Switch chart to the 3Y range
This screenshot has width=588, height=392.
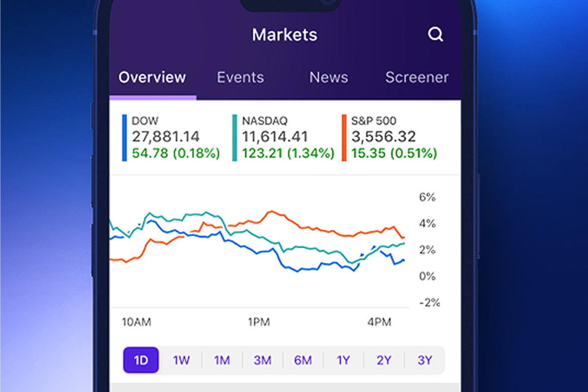click(424, 360)
